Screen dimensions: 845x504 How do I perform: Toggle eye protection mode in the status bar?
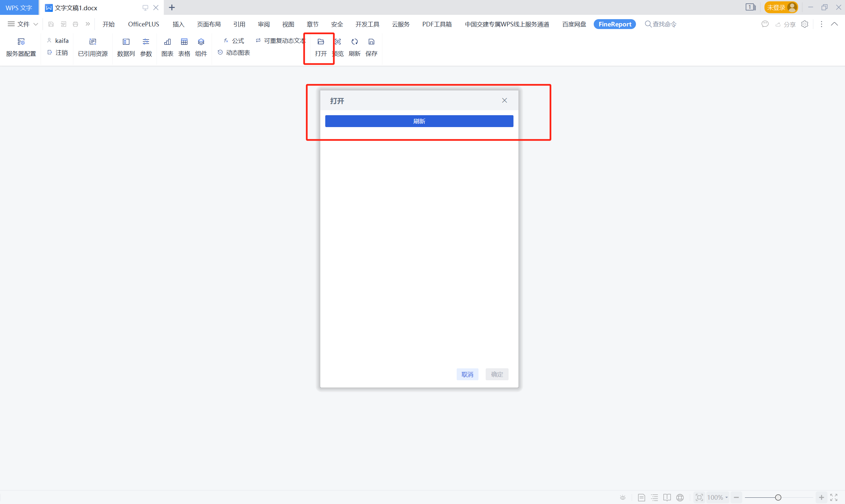coord(622,497)
